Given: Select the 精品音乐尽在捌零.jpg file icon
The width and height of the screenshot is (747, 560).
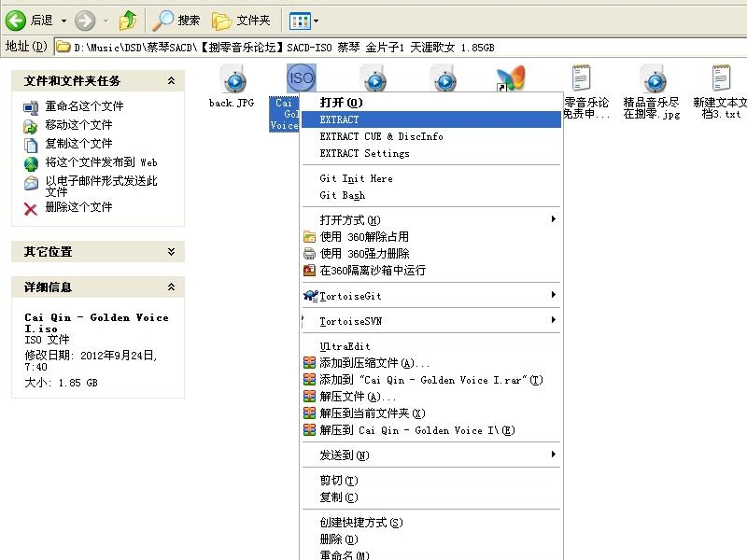Looking at the screenshot, I should 652,80.
